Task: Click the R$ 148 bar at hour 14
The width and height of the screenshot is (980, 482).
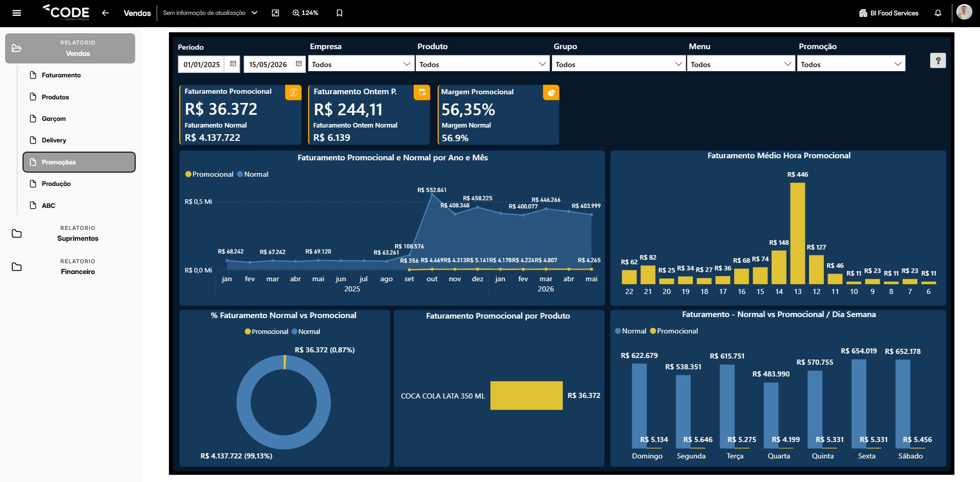Action: coord(779,267)
